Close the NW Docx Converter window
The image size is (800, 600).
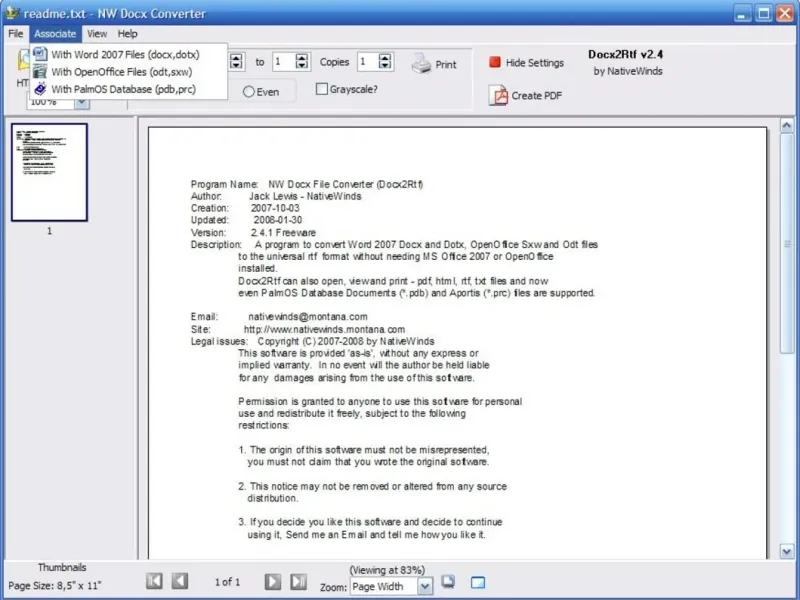point(785,13)
